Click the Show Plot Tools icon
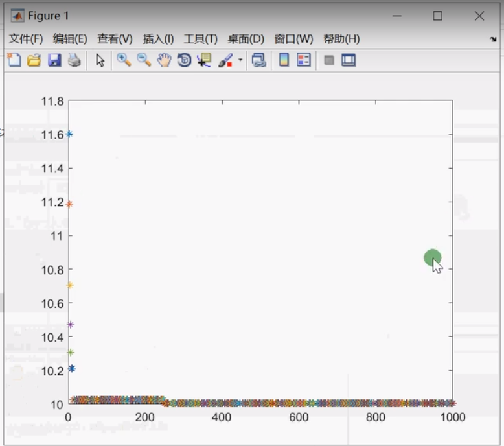 coord(349,60)
